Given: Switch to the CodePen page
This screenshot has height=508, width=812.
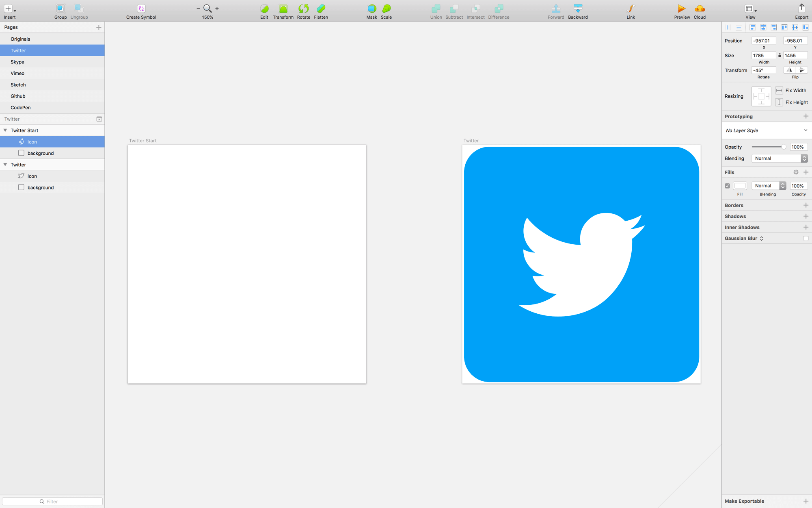Looking at the screenshot, I should coord(52,107).
